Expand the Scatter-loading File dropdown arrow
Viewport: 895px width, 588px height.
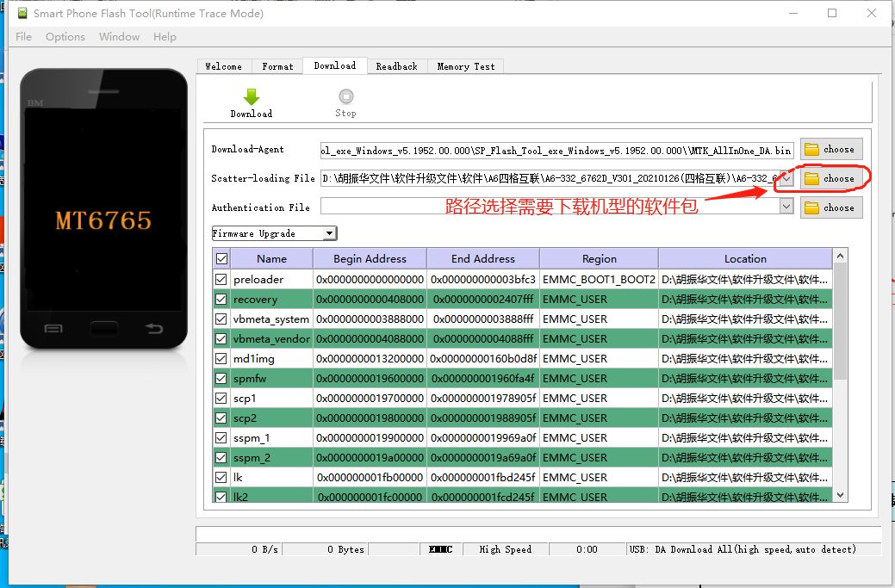click(786, 179)
